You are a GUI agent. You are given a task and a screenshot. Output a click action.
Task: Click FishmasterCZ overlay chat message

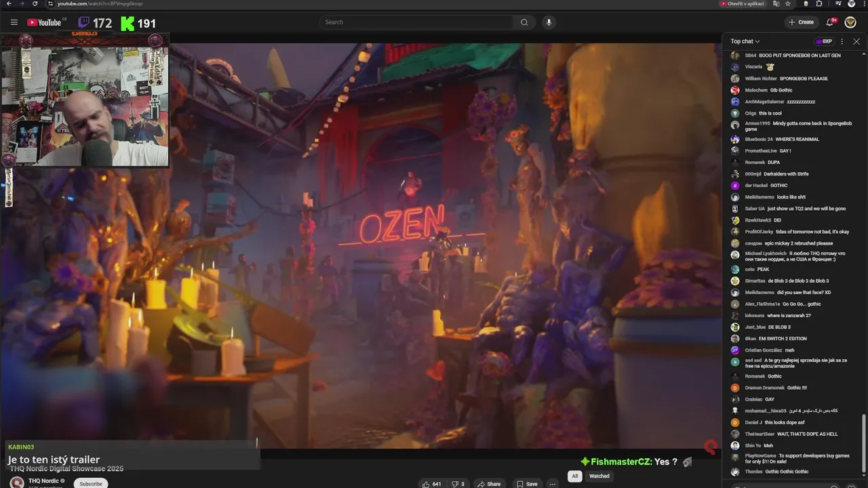coord(635,462)
